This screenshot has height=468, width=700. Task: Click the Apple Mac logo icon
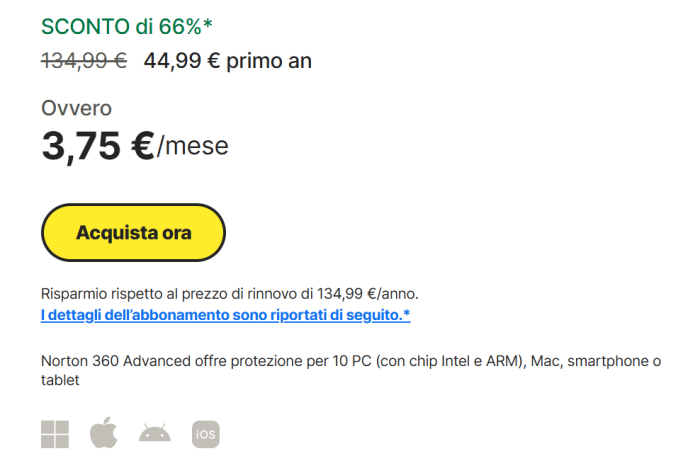(104, 432)
